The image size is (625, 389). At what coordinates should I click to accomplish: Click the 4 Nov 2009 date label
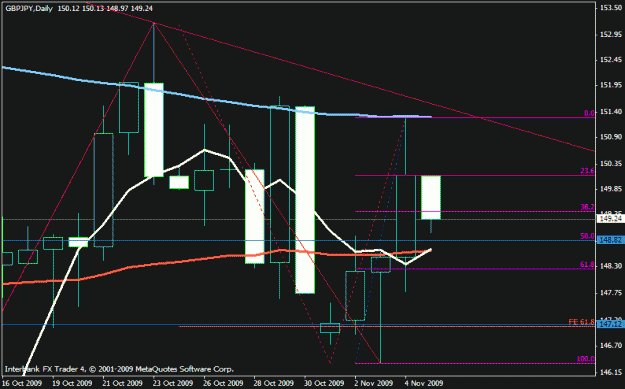(425, 383)
